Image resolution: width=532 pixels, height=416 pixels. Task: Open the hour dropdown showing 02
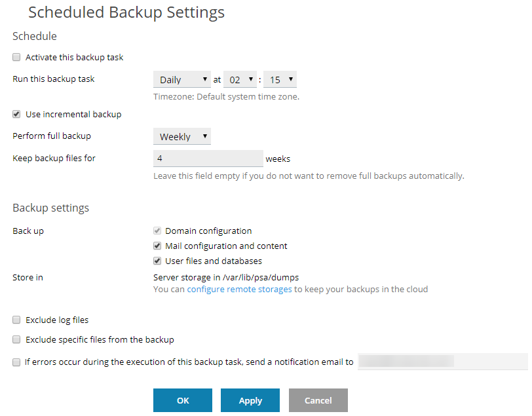click(240, 79)
